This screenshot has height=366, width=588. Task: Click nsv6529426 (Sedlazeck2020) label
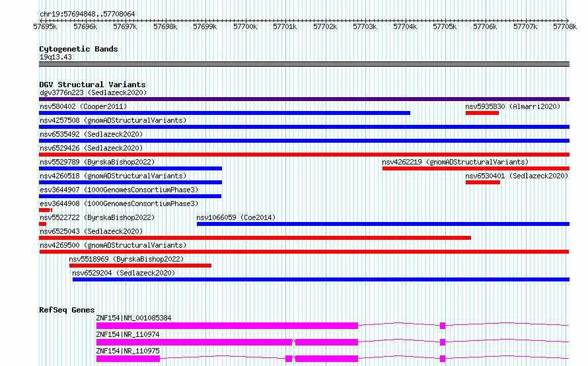coord(91,148)
